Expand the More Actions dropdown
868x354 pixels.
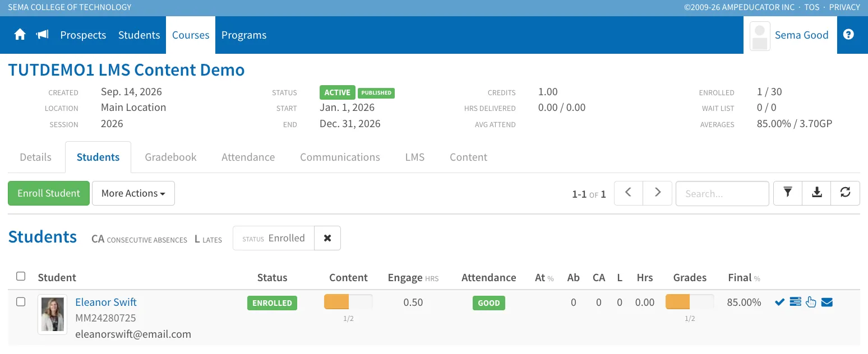[133, 193]
